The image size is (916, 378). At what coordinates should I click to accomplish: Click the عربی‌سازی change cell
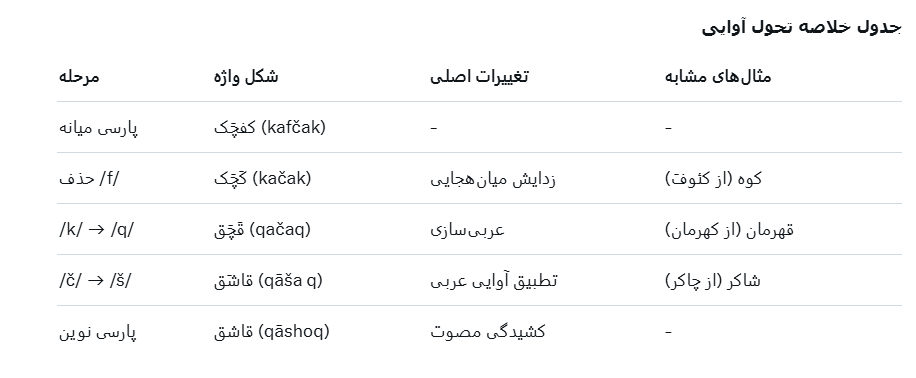pyautogui.click(x=467, y=230)
